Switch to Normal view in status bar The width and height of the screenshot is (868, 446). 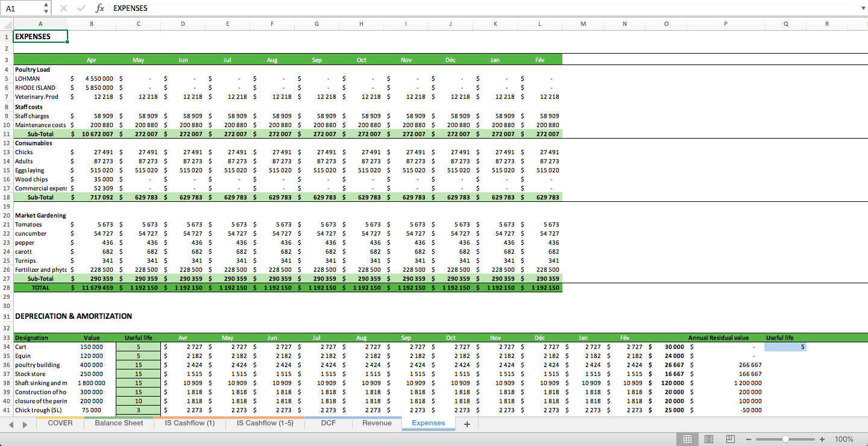coord(687,439)
